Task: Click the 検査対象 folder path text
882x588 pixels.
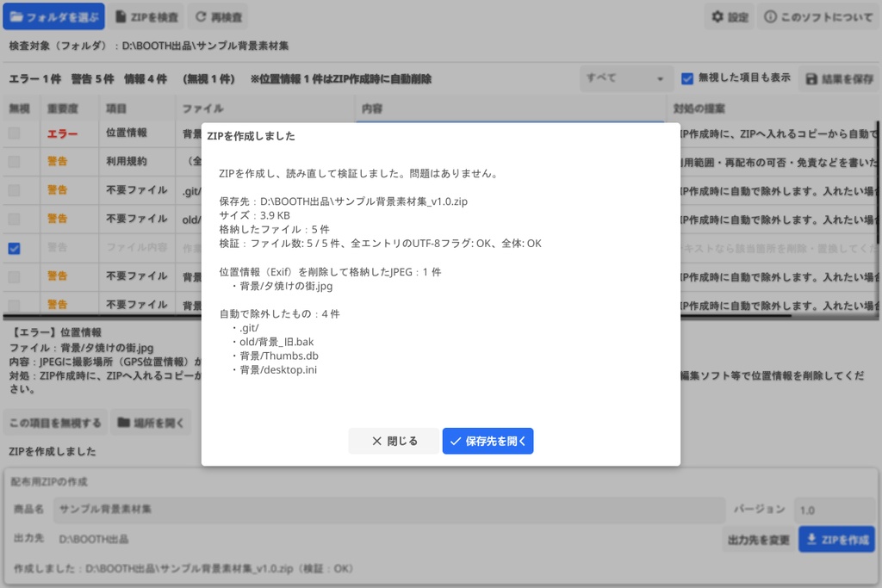Action: pyautogui.click(x=149, y=46)
